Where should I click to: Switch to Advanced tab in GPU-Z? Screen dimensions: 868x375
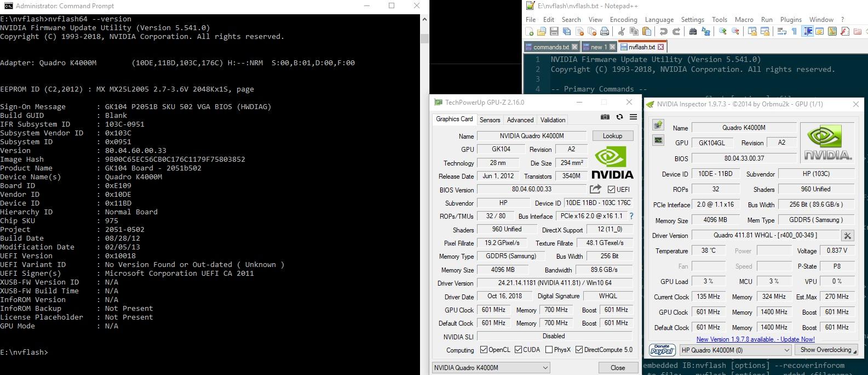point(520,120)
